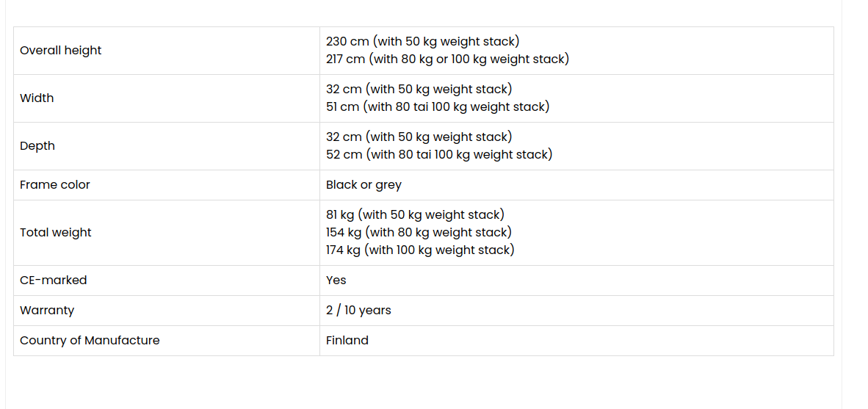The height and width of the screenshot is (409, 868).
Task: Click the 2 / 10 years value
Action: pos(358,311)
